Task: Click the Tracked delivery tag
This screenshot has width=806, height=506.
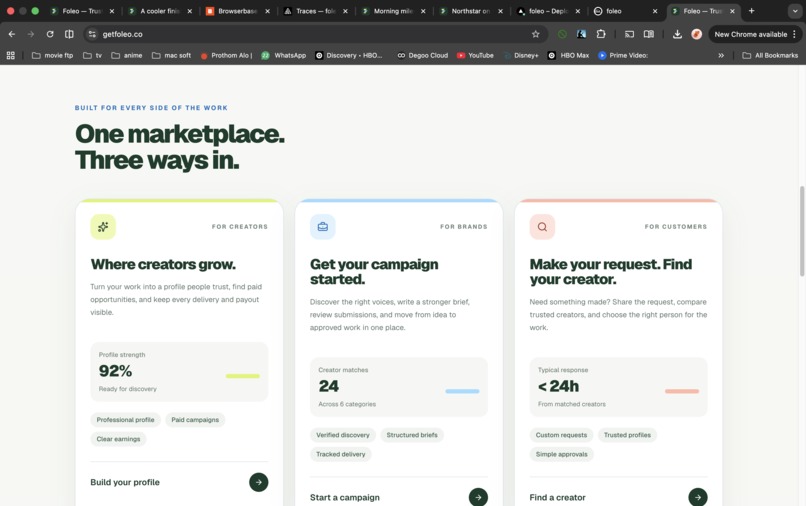Action: click(341, 454)
